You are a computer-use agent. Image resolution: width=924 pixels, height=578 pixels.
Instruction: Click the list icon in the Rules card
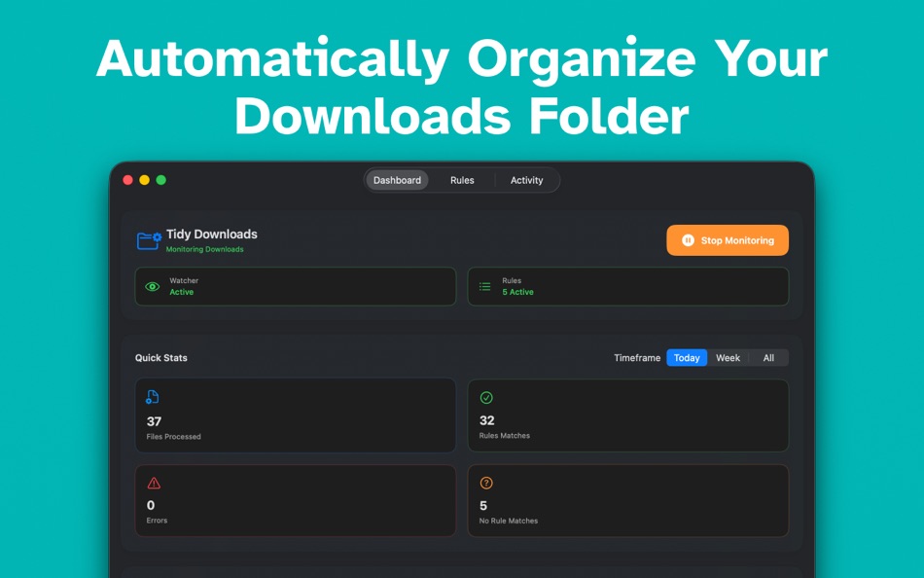[483, 286]
